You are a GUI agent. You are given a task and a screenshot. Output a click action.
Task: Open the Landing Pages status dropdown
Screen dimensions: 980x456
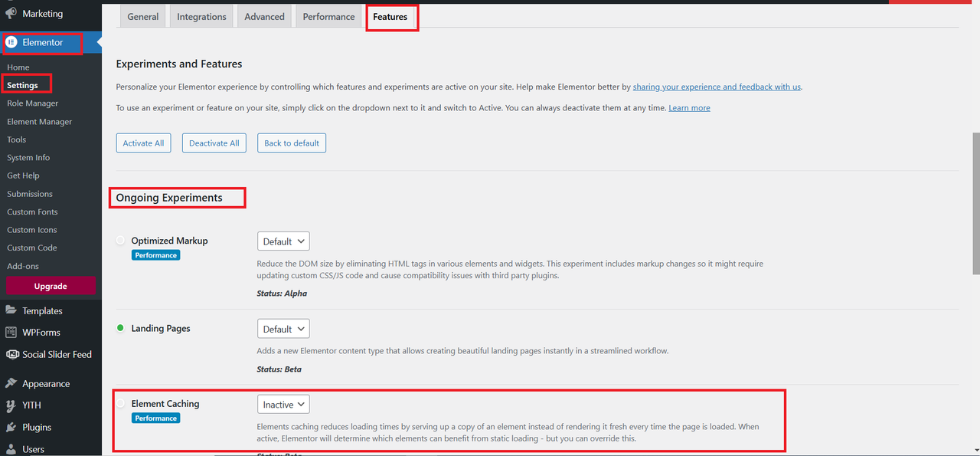(283, 329)
